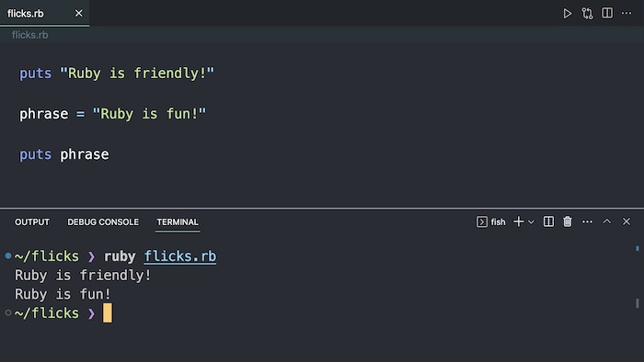Click the terminal scrollbar thumb
This screenshot has height=362, width=644.
point(637,303)
